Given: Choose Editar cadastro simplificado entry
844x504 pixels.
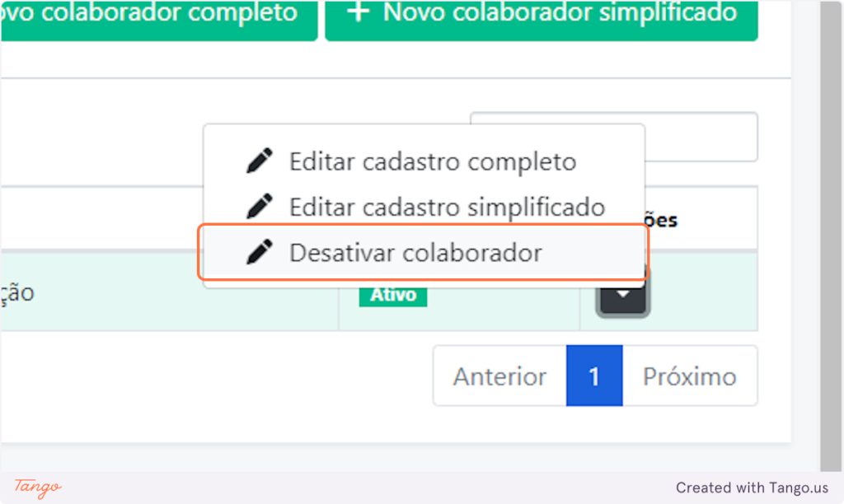Looking at the screenshot, I should coord(424,207).
